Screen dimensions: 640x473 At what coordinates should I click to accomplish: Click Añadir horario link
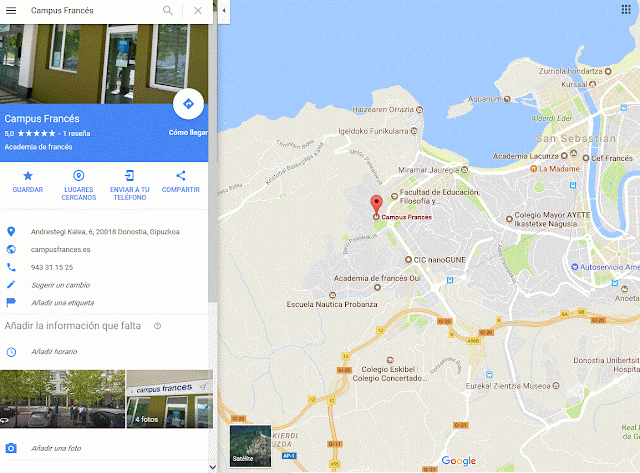click(x=54, y=351)
